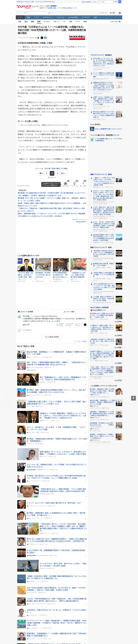This screenshot has height=644, width=138.
Task: Open 購入履歴 link
Action: point(112,13)
